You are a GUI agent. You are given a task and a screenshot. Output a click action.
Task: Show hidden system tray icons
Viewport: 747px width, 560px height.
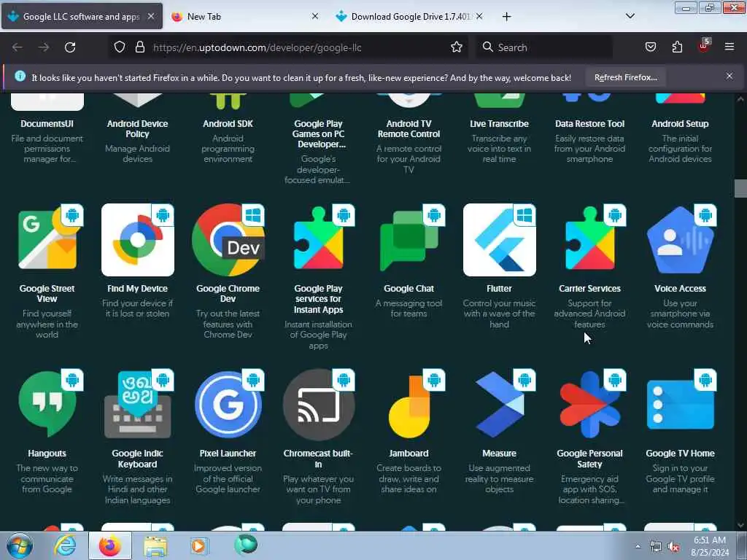point(638,547)
